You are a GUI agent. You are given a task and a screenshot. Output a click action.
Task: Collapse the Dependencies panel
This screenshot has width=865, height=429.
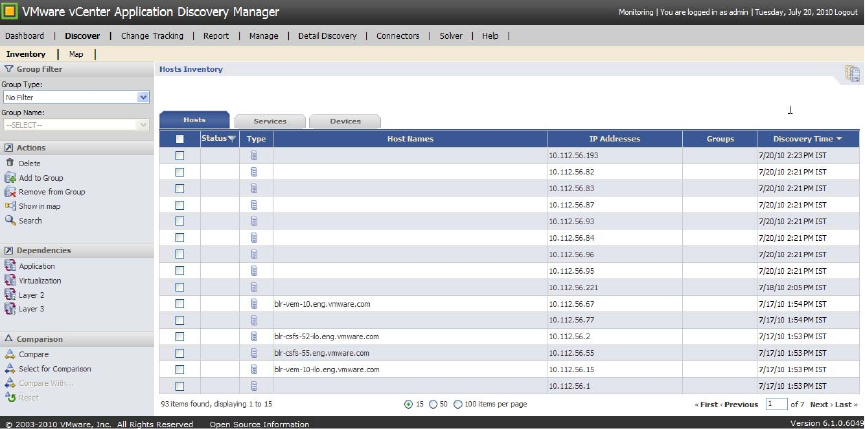[x=8, y=250]
